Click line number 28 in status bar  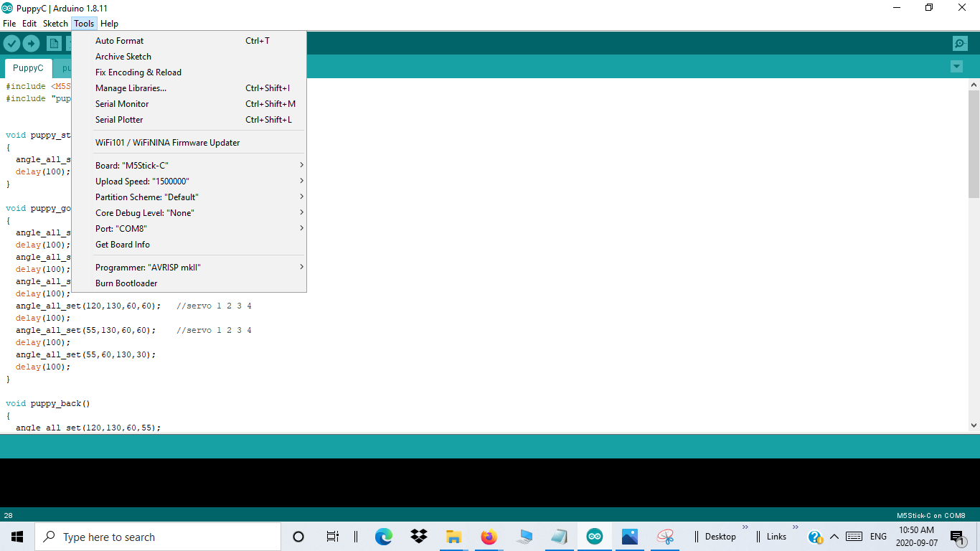pos(8,515)
